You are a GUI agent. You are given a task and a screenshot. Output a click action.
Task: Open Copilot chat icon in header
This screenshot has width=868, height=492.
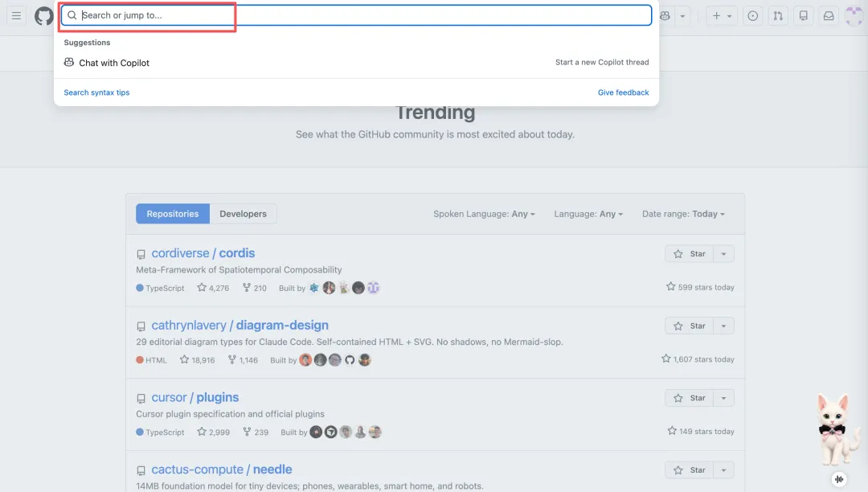pyautogui.click(x=665, y=16)
